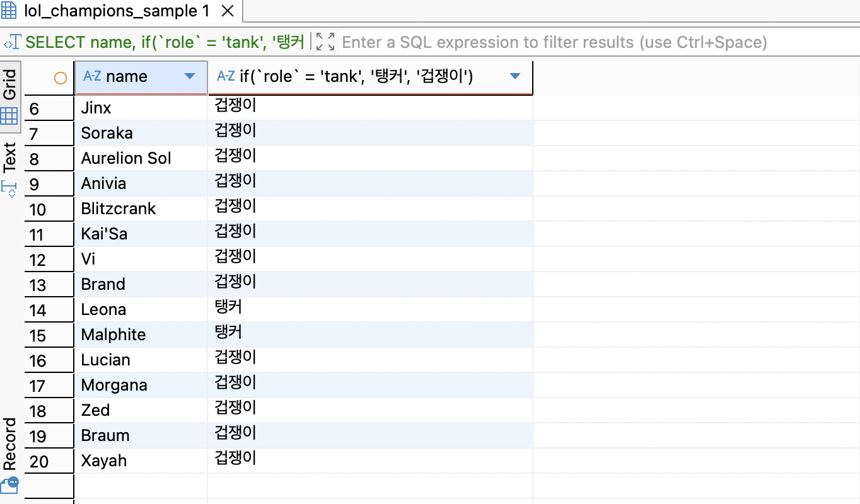This screenshot has width=860, height=504.
Task: Open the SELECT name query text
Action: (x=165, y=42)
